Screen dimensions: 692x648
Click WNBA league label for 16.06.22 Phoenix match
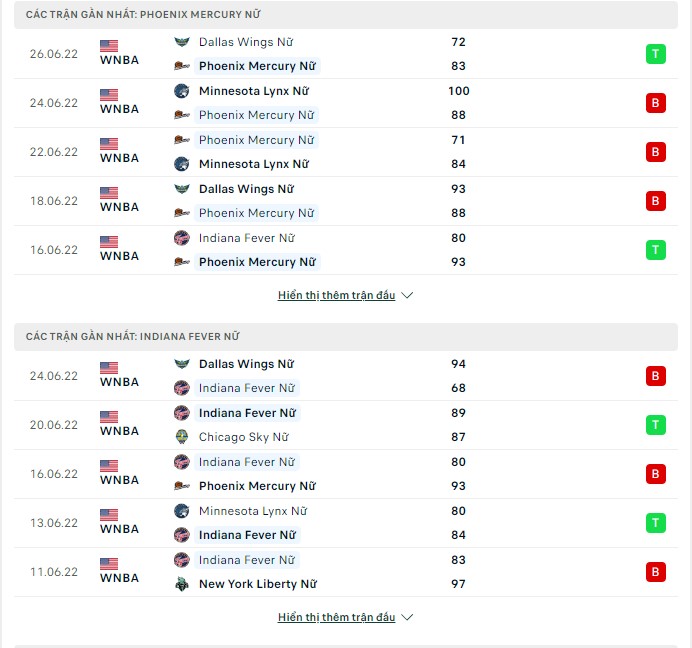(119, 256)
